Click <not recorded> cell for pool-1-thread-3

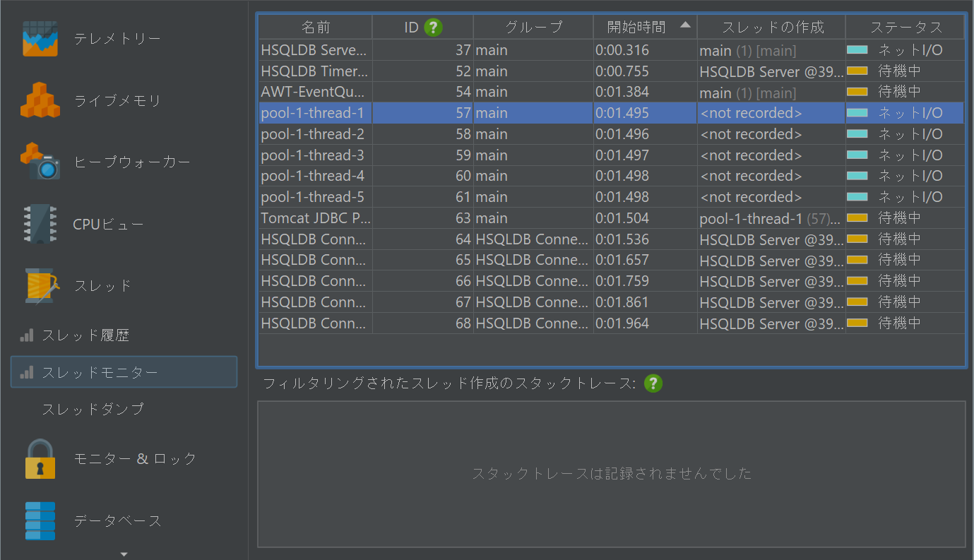click(771, 155)
